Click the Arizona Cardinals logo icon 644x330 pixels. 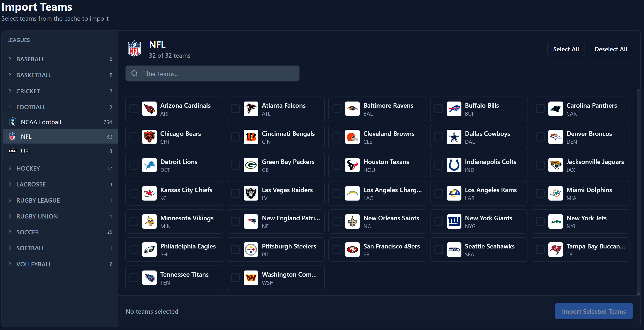click(149, 109)
